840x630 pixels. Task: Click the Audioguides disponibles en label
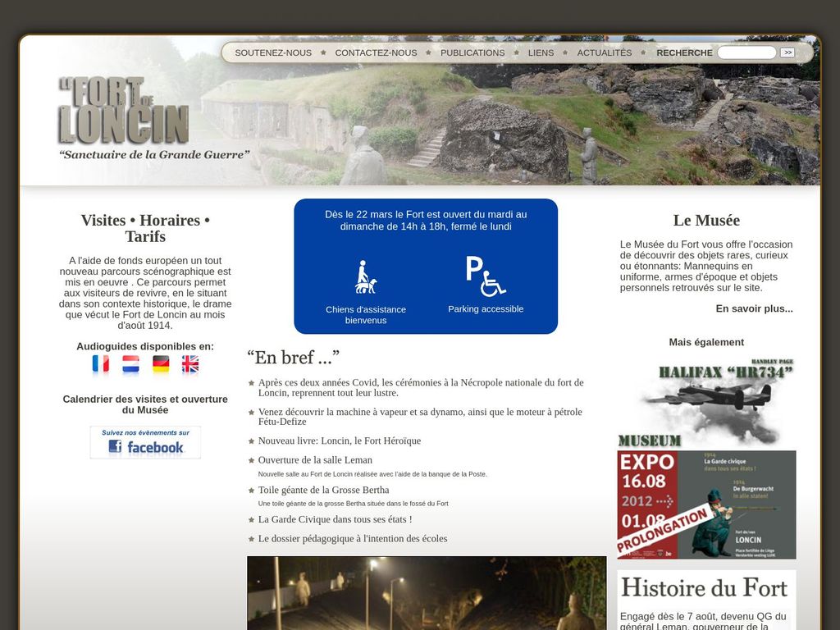145,347
